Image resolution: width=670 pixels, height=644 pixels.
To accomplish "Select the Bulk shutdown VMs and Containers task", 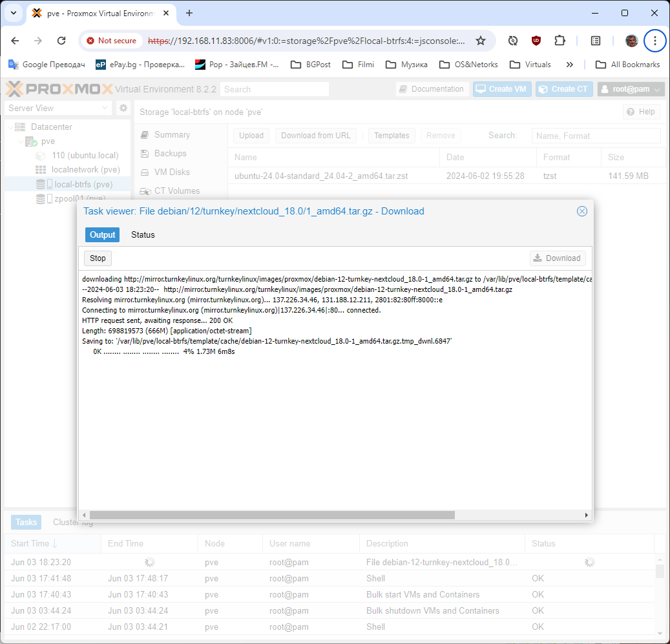I will click(330, 610).
